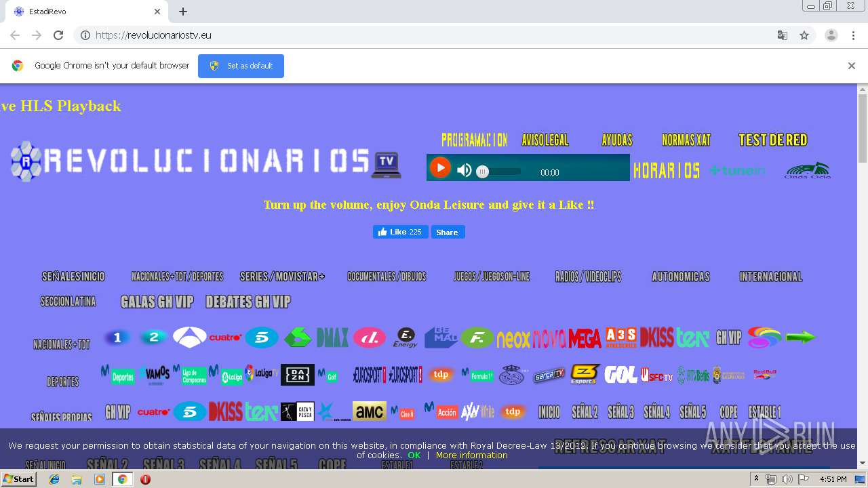Select NACIONALES+TDT/DEPORTES tab

coord(178,277)
